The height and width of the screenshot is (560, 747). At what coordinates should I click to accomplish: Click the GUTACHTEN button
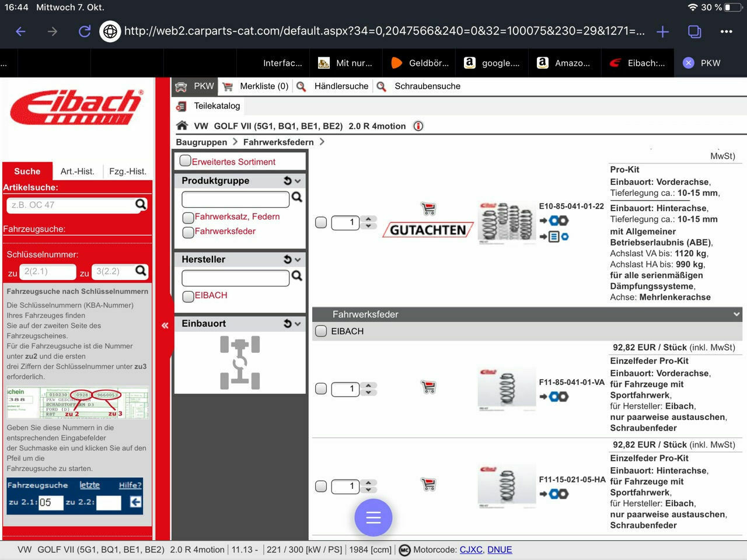click(x=428, y=230)
